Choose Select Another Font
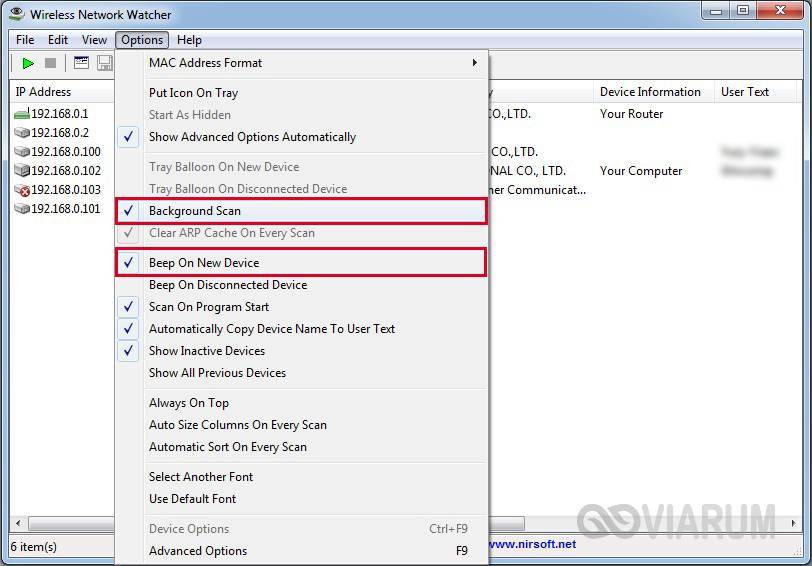The image size is (812, 566). [x=301, y=477]
